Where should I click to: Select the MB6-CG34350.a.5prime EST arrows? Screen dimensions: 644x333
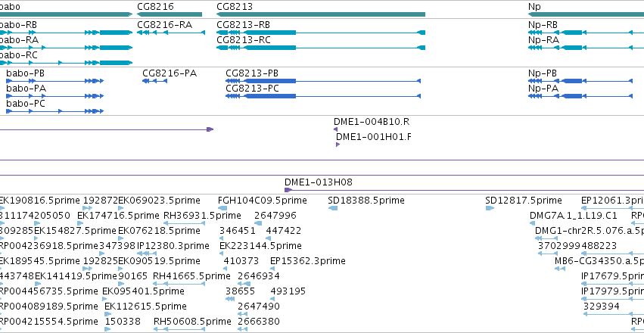[x=560, y=269]
